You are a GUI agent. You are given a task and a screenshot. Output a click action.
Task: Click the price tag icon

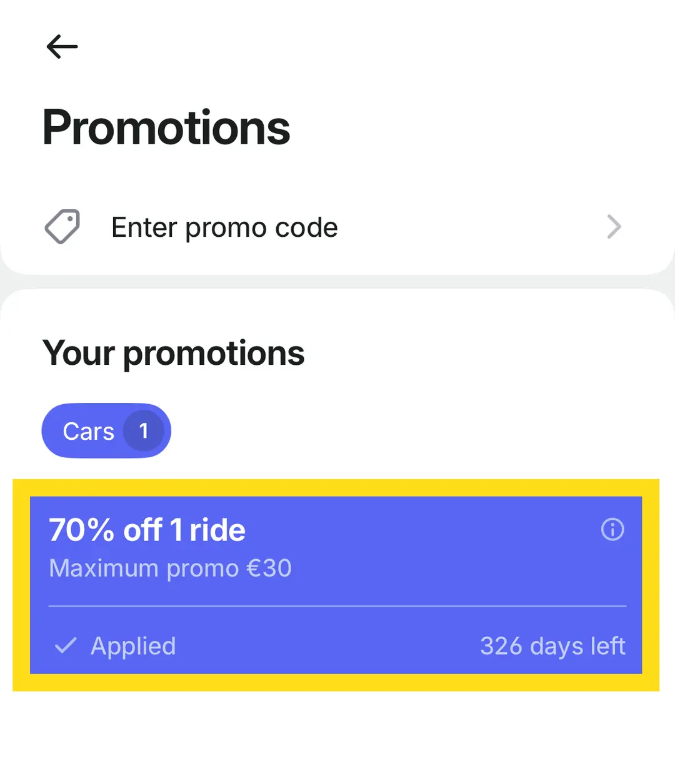(x=62, y=227)
